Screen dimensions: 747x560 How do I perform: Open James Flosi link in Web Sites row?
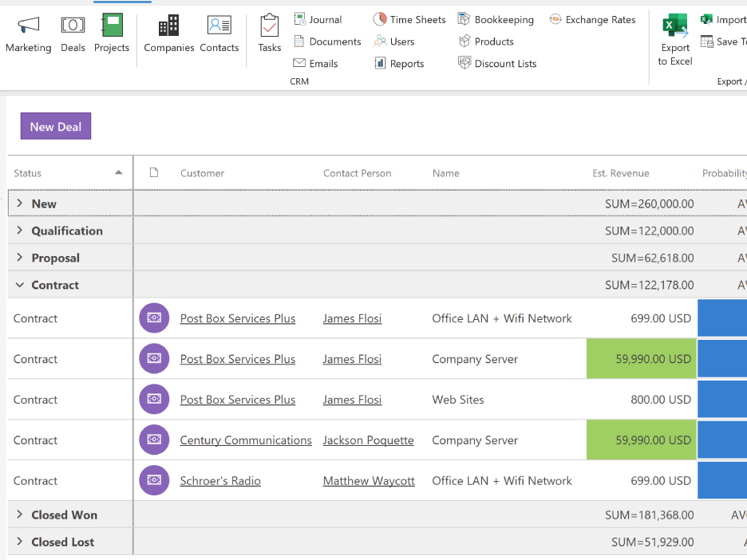click(x=352, y=400)
